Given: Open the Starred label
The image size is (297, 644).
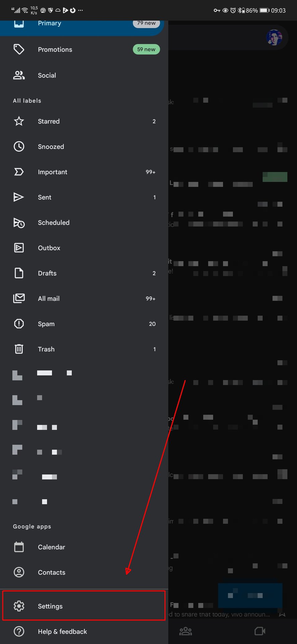Looking at the screenshot, I should point(84,121).
